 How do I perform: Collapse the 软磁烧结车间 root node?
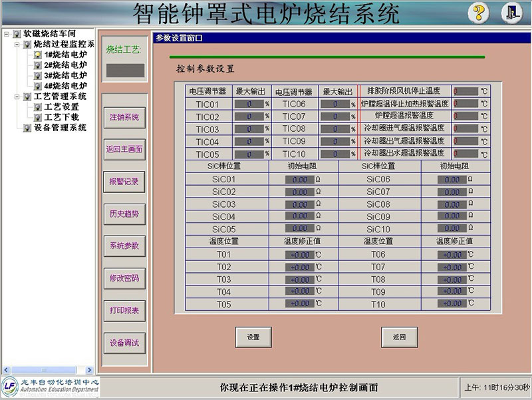[7, 33]
